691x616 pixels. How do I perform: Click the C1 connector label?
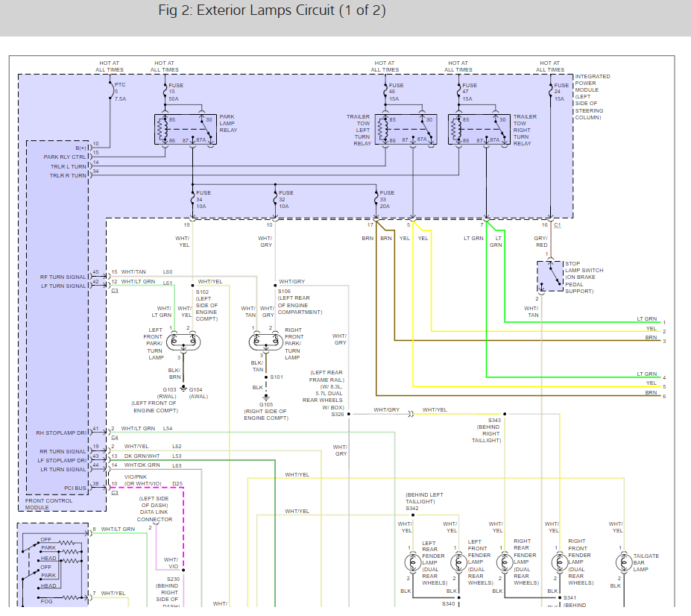click(558, 225)
